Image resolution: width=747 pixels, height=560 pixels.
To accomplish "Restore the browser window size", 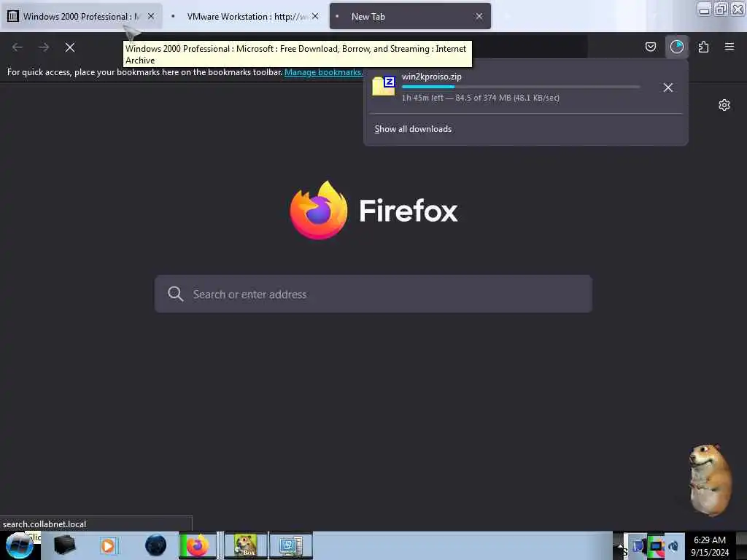I will click(721, 9).
